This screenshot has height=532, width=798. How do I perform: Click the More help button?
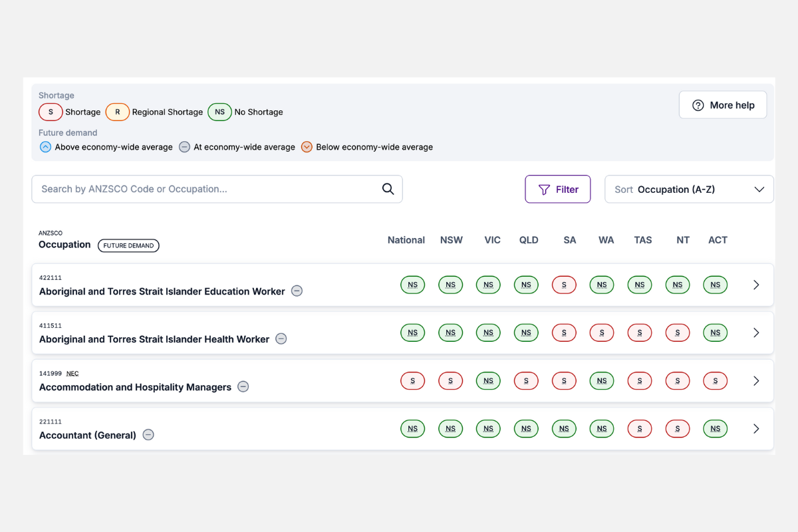pos(722,105)
